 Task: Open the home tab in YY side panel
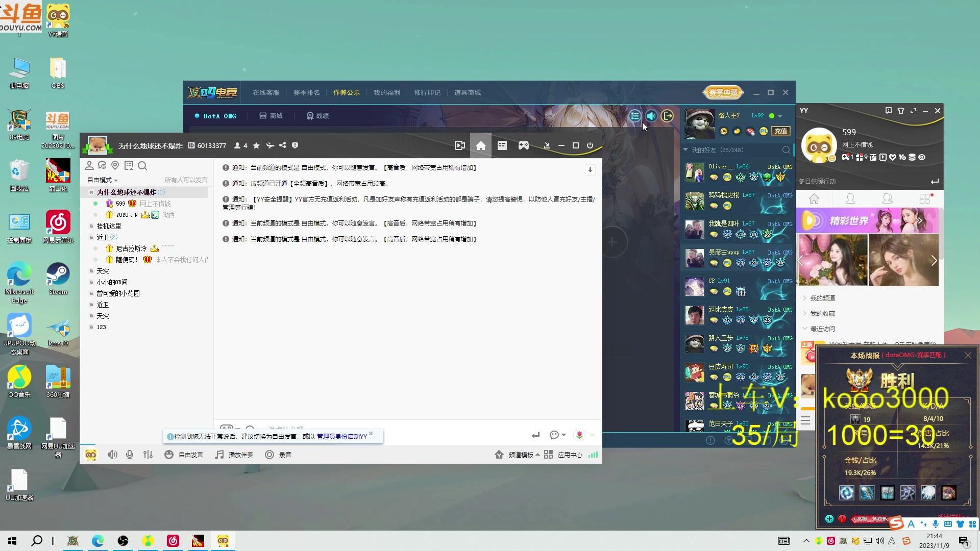[x=814, y=199]
